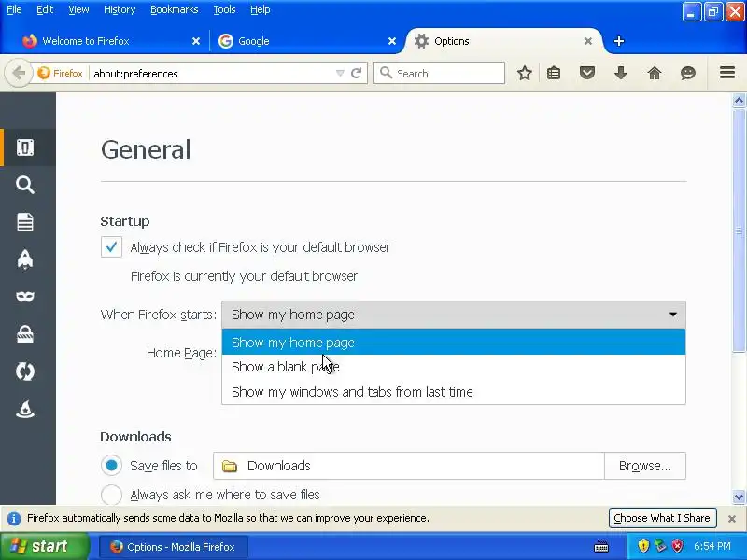Click the about:preferences address field
Image resolution: width=747 pixels, height=560 pixels.
tap(212, 74)
